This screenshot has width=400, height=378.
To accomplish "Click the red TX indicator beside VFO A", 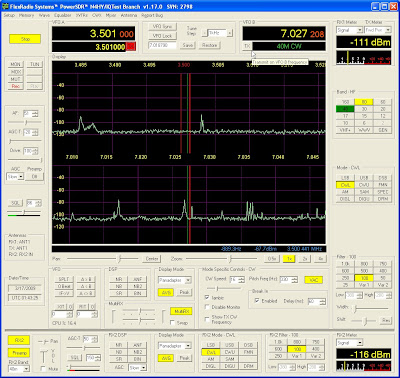I will [131, 47].
